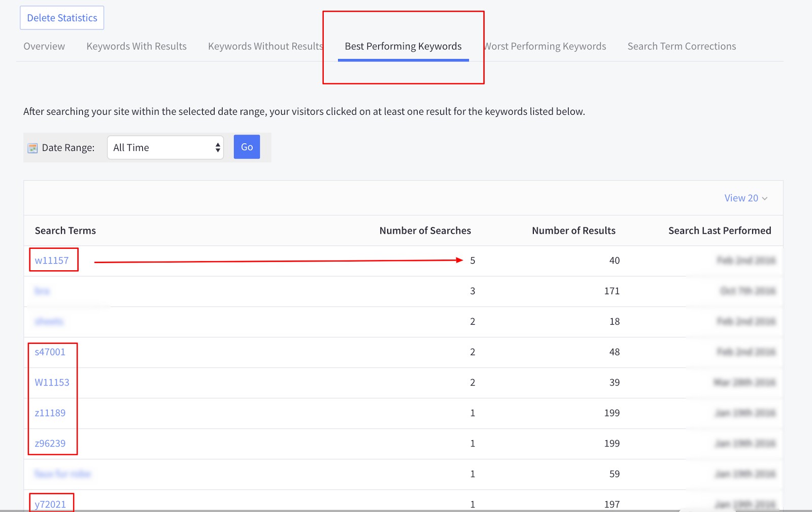
Task: Expand the View 20 rows dropdown
Action: pyautogui.click(x=745, y=198)
